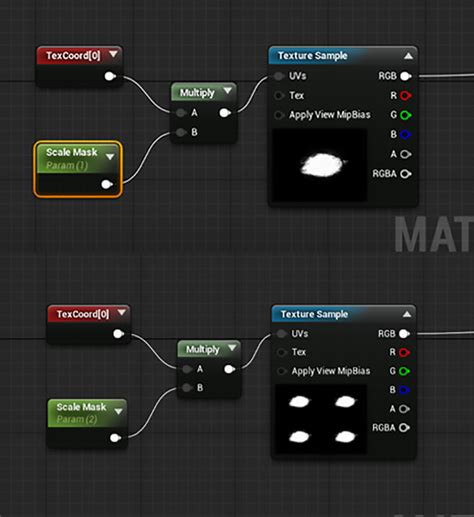
Task: Click A output pin of bottom Texture Sample
Action: (x=404, y=409)
